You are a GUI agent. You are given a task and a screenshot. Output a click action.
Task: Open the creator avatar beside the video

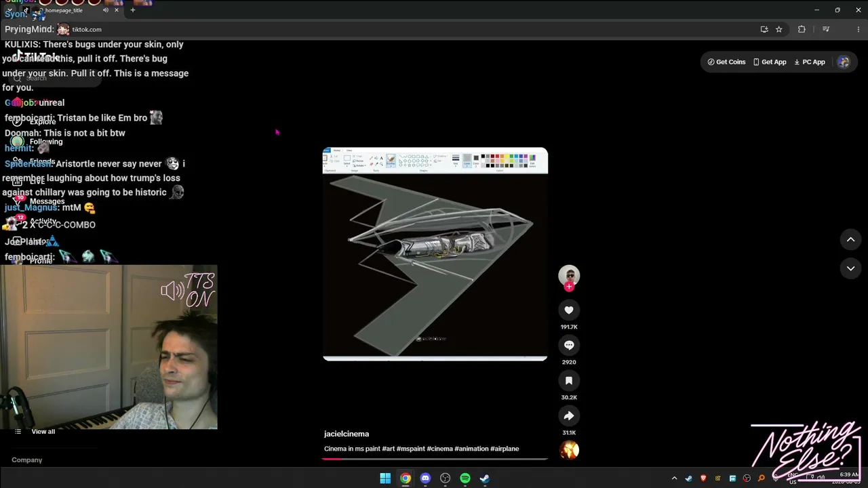pyautogui.click(x=569, y=274)
